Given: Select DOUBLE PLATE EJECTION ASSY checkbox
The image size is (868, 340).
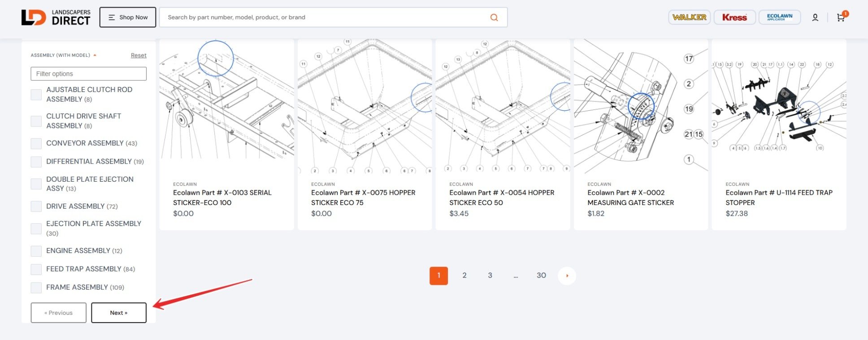Looking at the screenshot, I should coord(36,184).
